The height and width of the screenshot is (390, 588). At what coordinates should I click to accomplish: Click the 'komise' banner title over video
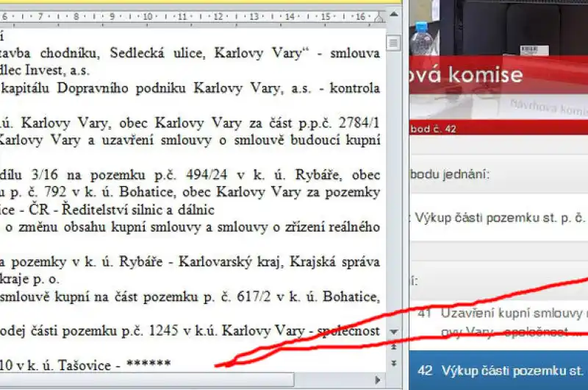point(485,75)
